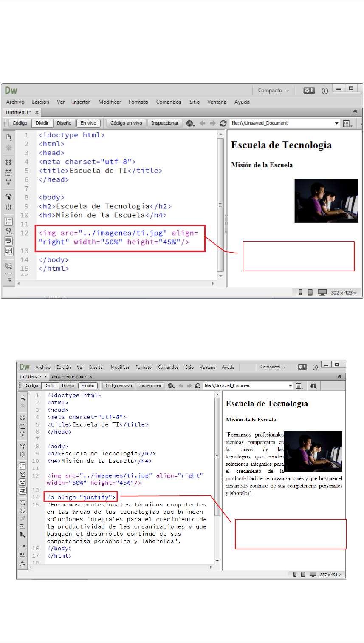
Task: Expand All code icon in upper window
Action: [8, 182]
